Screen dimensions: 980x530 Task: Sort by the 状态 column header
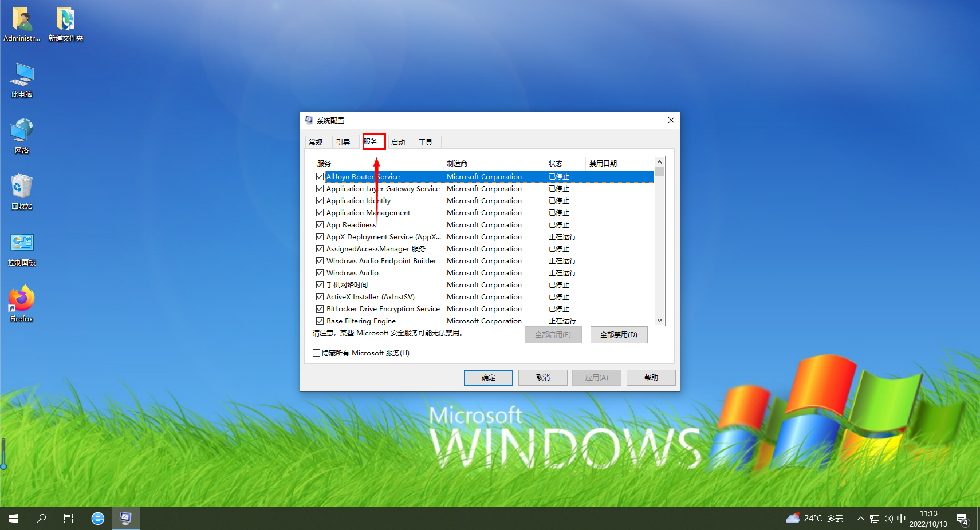click(x=565, y=164)
